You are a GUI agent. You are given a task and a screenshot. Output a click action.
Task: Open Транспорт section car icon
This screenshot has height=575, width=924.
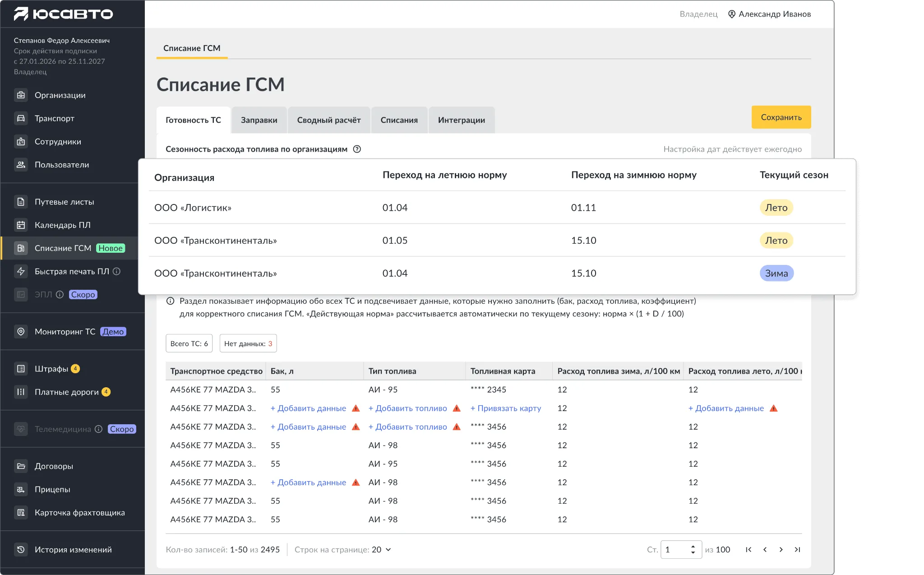coord(21,118)
